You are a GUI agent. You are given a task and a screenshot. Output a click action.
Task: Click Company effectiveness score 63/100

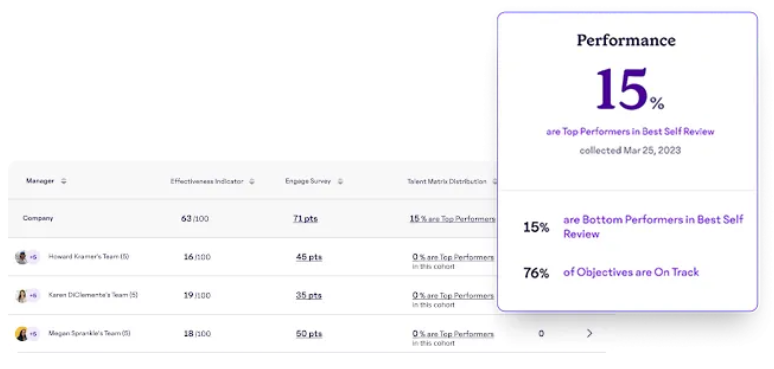195,219
